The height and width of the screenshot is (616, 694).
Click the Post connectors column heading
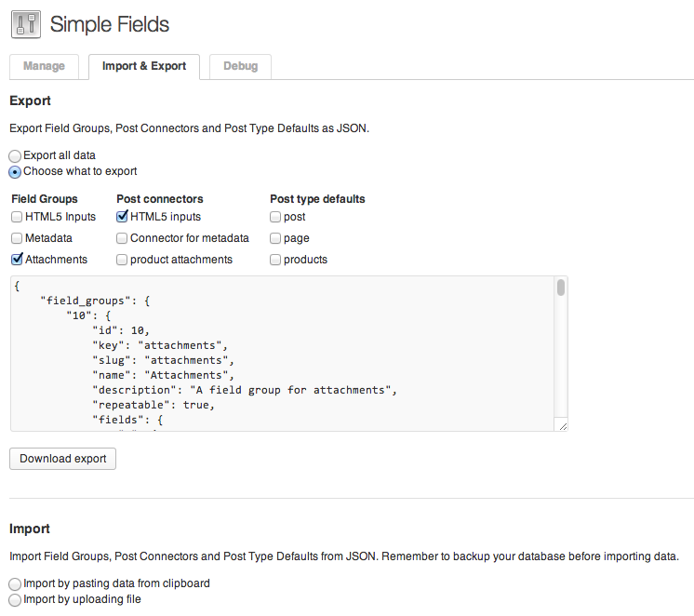160,199
